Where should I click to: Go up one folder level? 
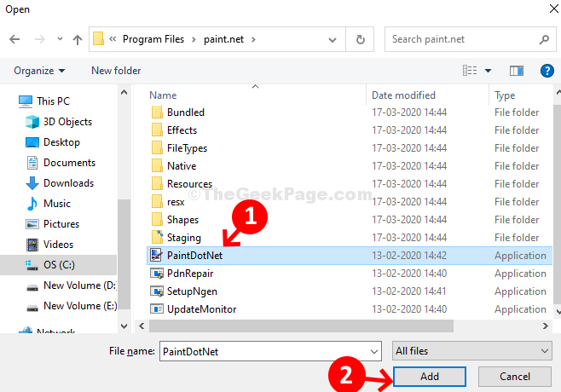(78, 39)
